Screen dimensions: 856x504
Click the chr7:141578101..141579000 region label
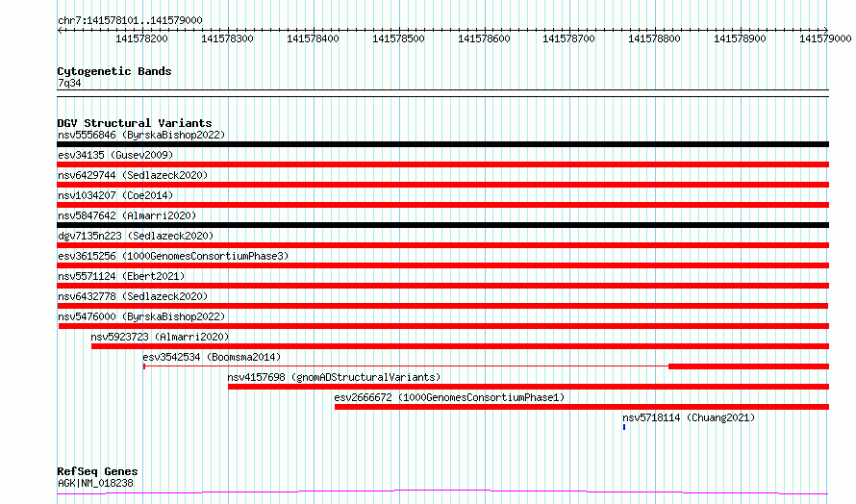point(130,20)
